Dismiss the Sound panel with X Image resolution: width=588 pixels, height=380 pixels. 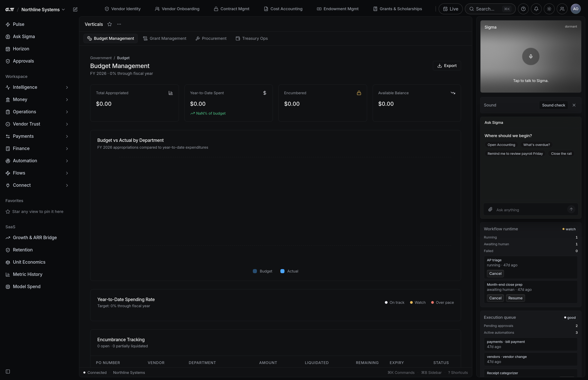pyautogui.click(x=574, y=105)
